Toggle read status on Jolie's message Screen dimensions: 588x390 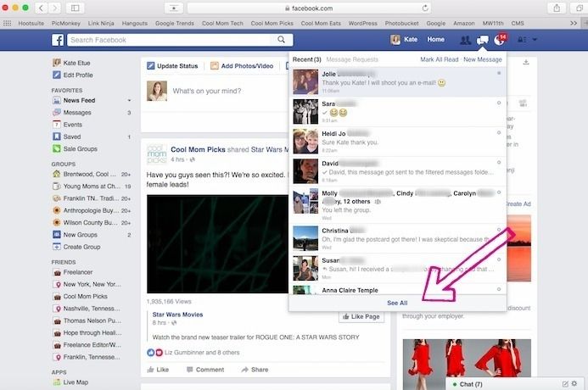[499, 73]
